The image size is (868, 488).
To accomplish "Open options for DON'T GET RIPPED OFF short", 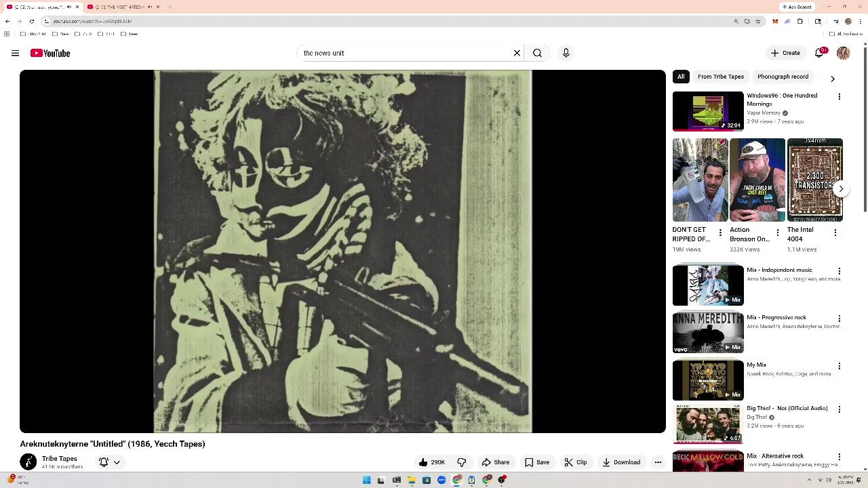I will click(720, 232).
